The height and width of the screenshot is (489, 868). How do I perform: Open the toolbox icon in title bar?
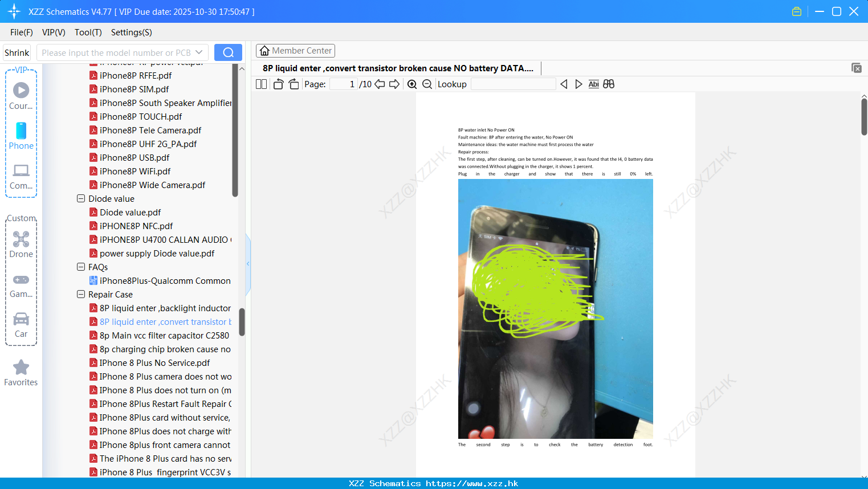click(x=797, y=11)
